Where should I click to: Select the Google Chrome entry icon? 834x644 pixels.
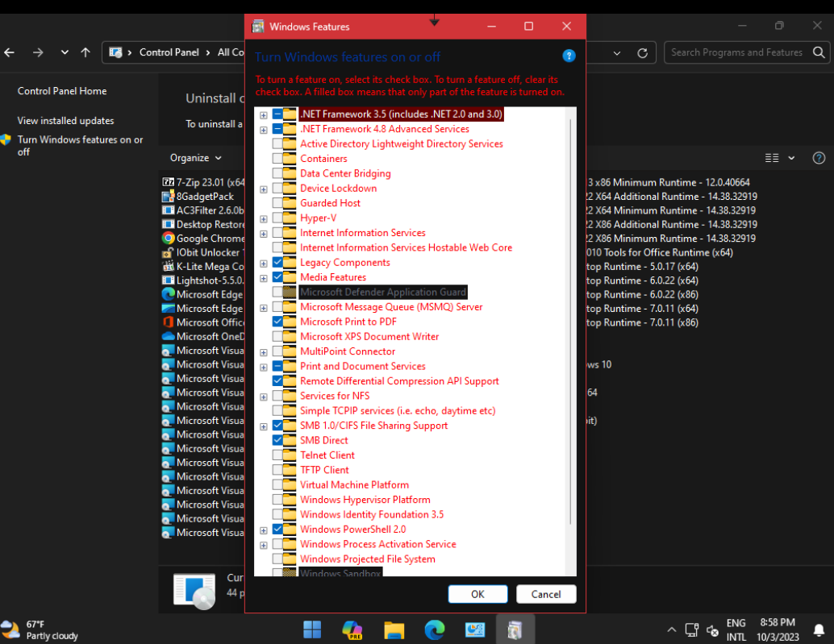[x=168, y=238]
